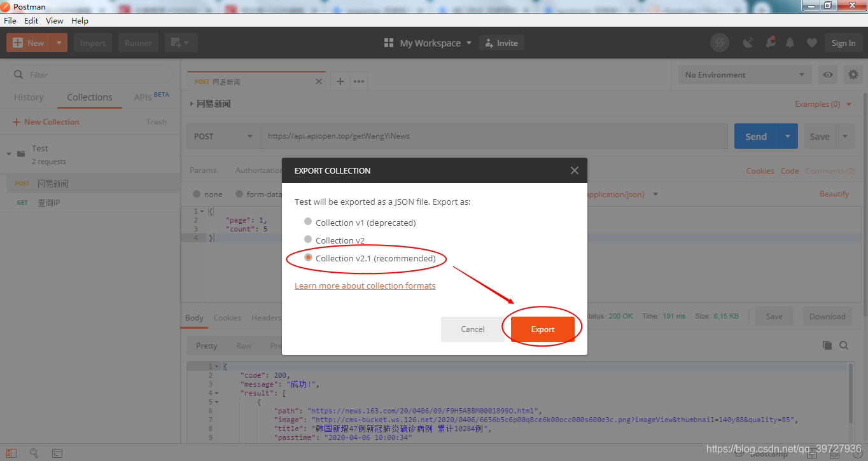Screen dimensions: 868x461
Task: Click Cancel in export dialog
Action: [473, 329]
